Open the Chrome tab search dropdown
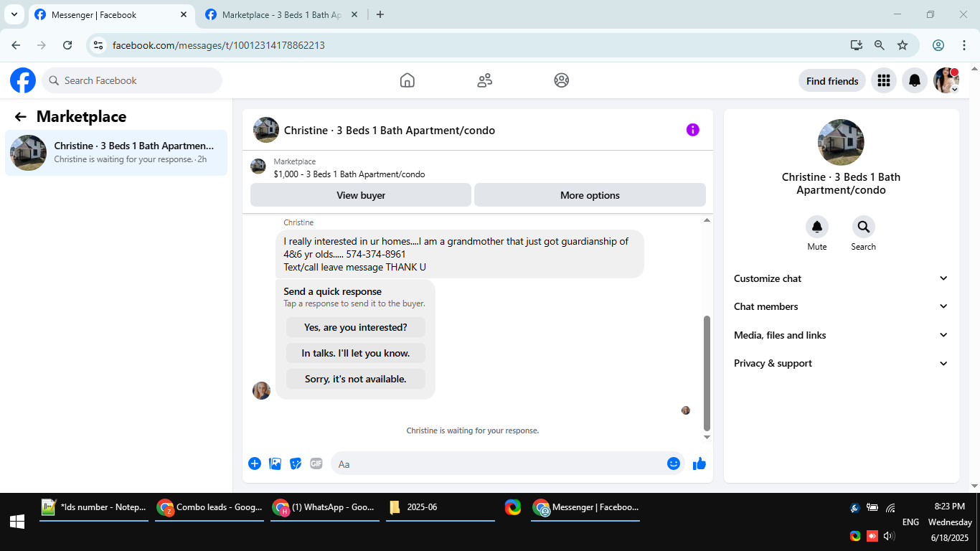 tap(14, 14)
